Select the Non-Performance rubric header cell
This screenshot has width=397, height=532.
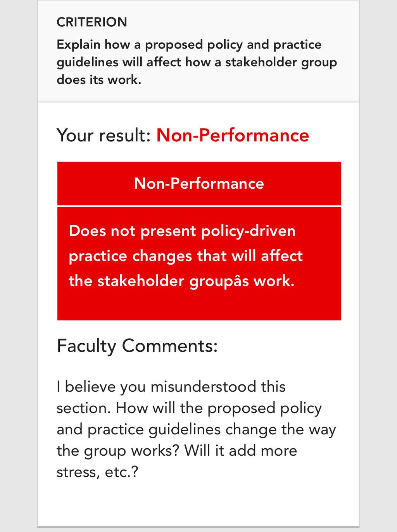coord(199,183)
